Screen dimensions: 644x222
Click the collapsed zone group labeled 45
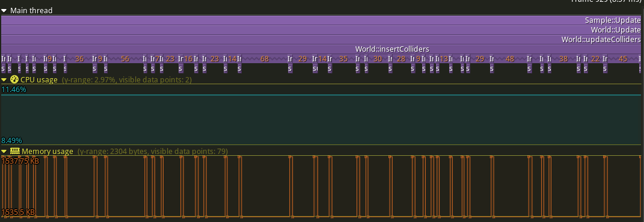point(622,59)
